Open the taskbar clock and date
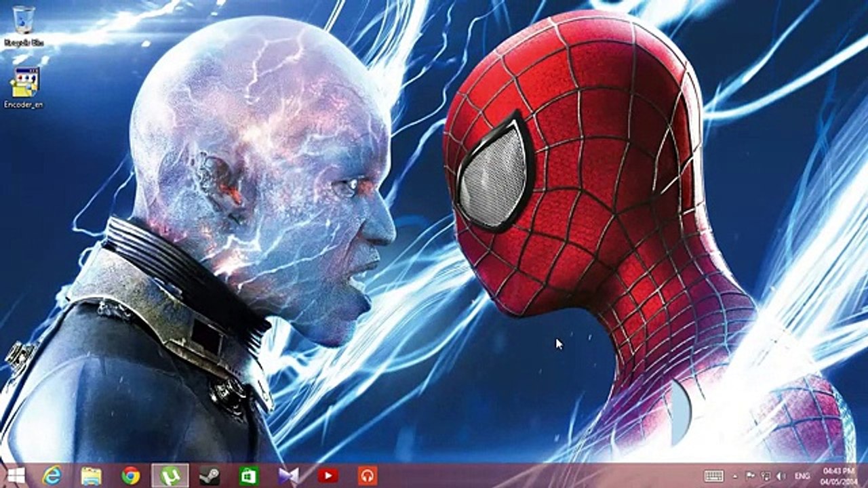The width and height of the screenshot is (868, 488). (x=839, y=476)
